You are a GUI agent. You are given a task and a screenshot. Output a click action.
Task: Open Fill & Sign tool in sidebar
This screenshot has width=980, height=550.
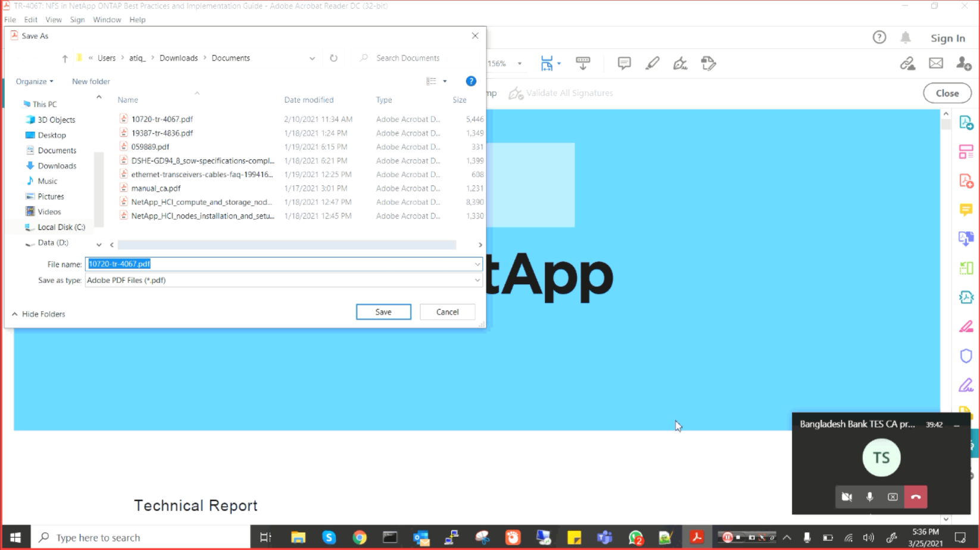click(x=966, y=385)
